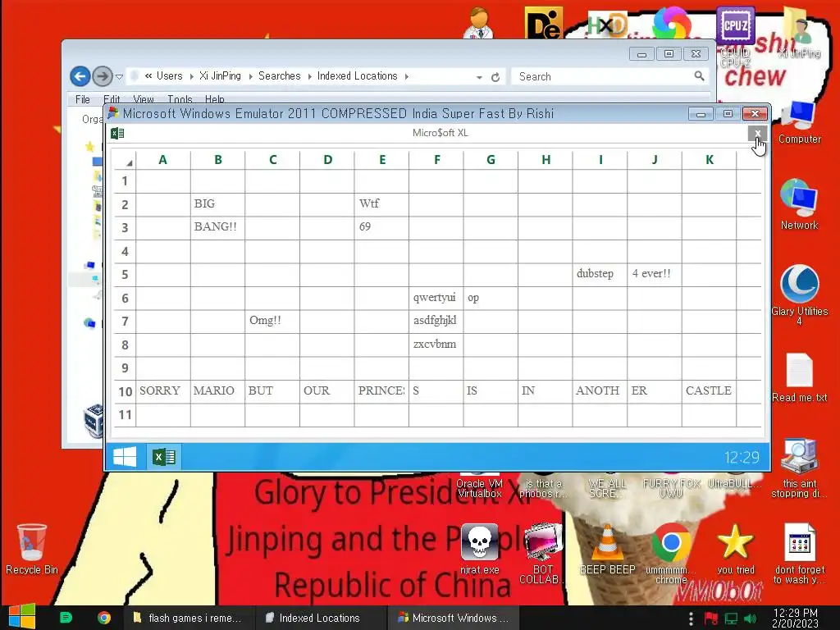Switch to Microsoft Windows ... taskbar item
The height and width of the screenshot is (630, 840).
click(453, 618)
